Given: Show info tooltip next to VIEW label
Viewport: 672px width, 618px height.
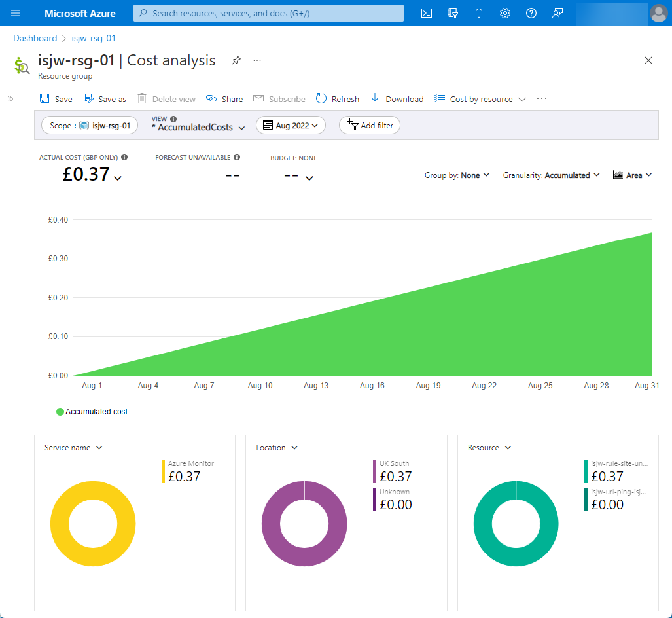Looking at the screenshot, I should point(173,118).
